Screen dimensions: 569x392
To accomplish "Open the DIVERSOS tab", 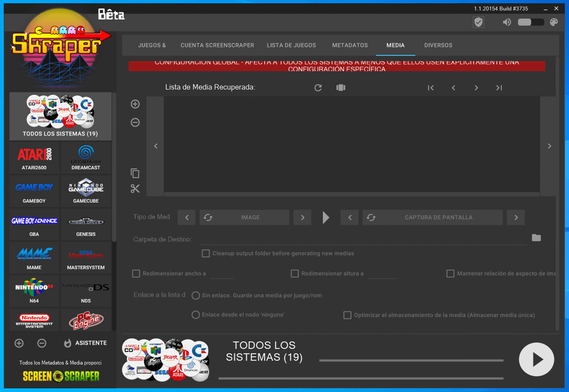I will pos(438,45).
